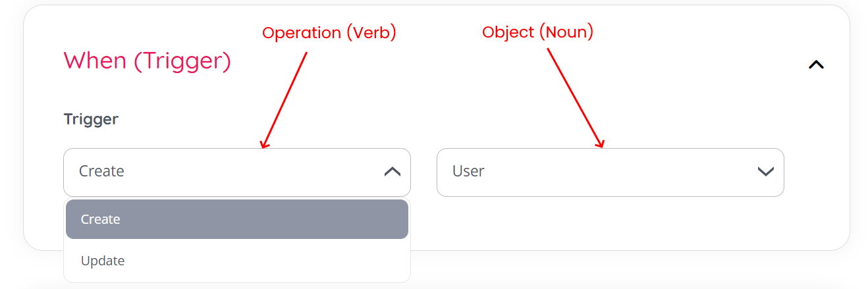Image resolution: width=868 pixels, height=289 pixels.
Task: Collapse the When (Trigger) section chevron
Action: pyautogui.click(x=816, y=65)
